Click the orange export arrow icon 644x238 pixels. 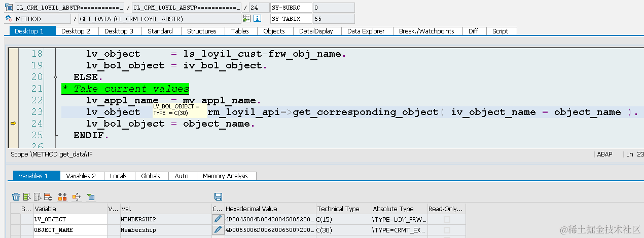[77, 196]
